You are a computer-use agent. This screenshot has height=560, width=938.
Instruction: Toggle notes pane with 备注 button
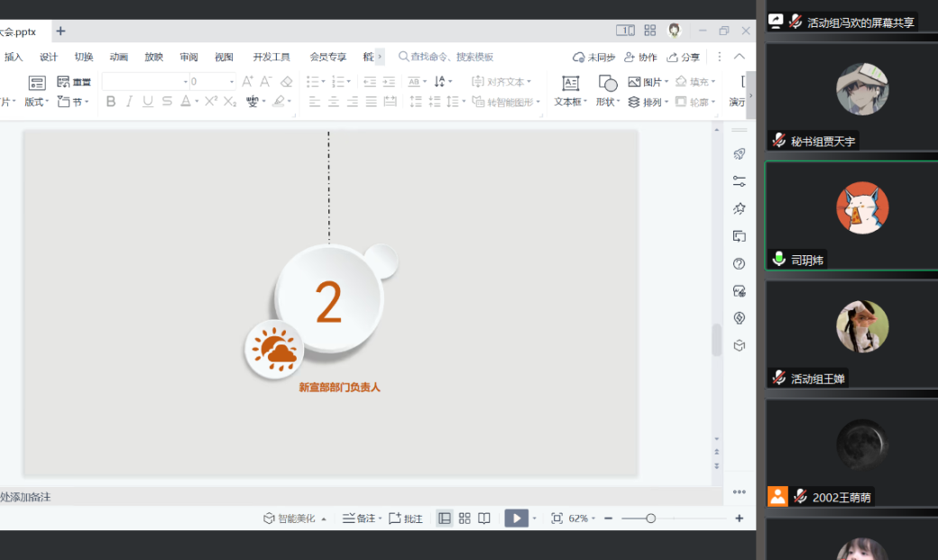pyautogui.click(x=359, y=519)
